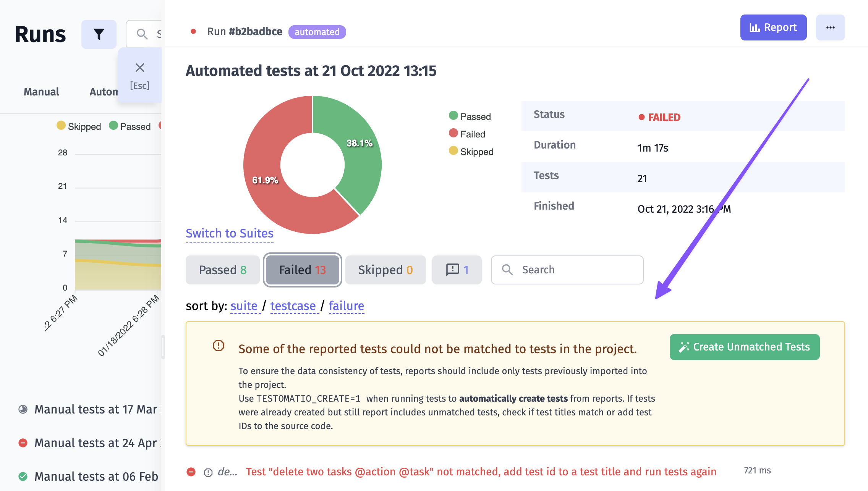Click the filter funnel icon
Image resolution: width=868 pixels, height=491 pixels.
[x=99, y=34]
